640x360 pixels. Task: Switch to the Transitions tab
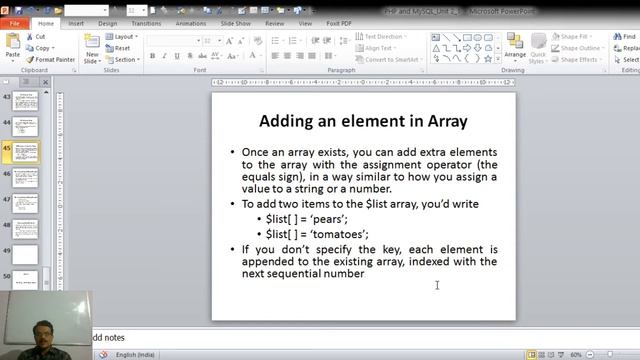click(146, 24)
